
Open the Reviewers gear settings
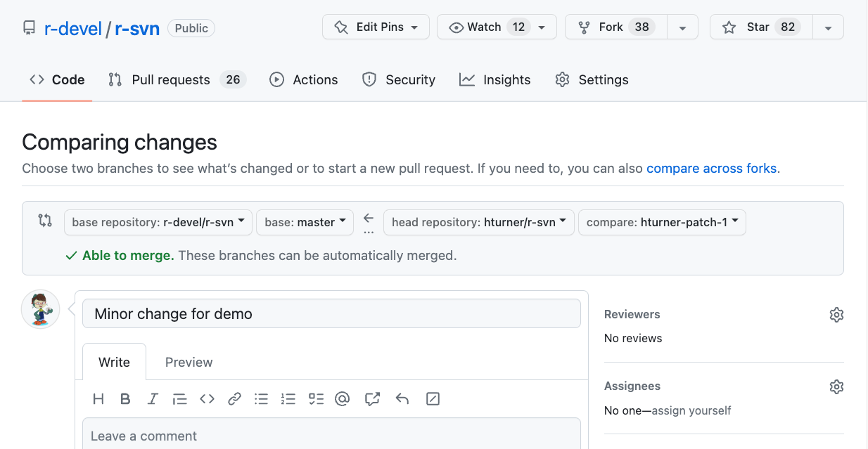coord(836,315)
